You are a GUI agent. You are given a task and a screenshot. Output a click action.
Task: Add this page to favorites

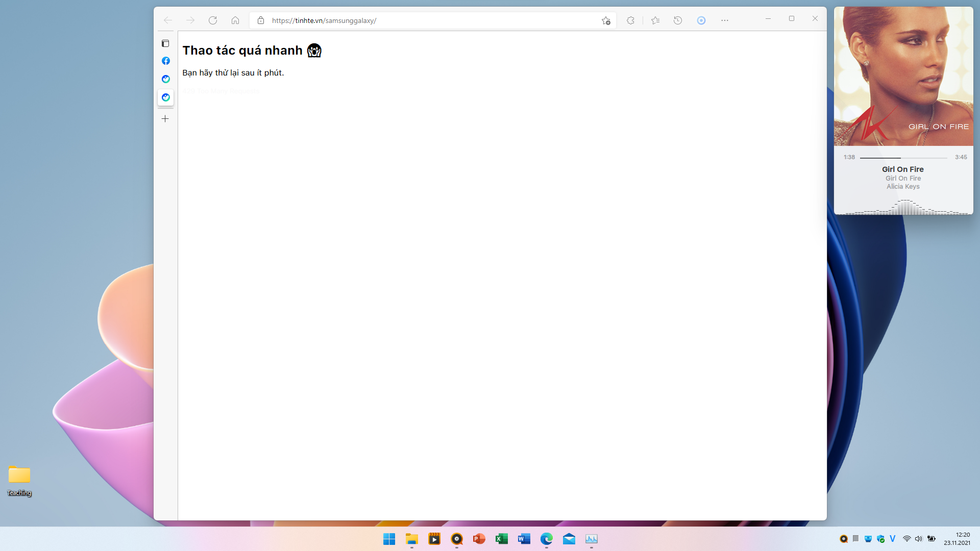point(606,20)
